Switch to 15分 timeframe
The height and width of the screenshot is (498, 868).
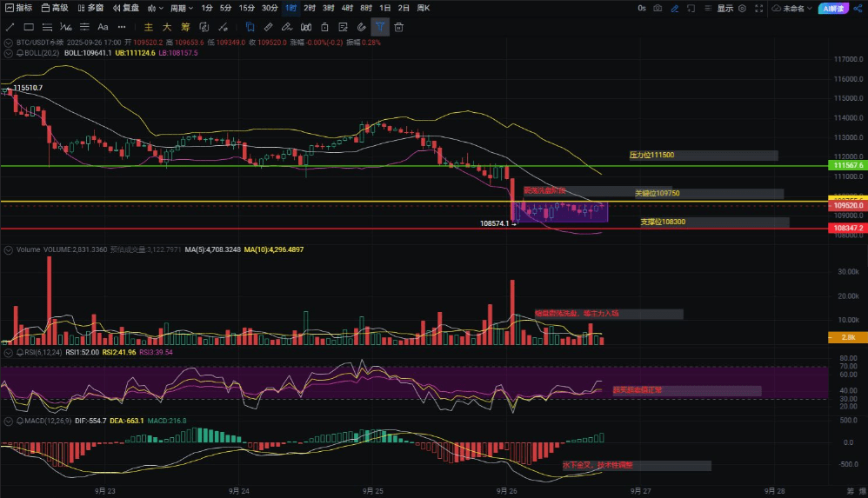[247, 8]
